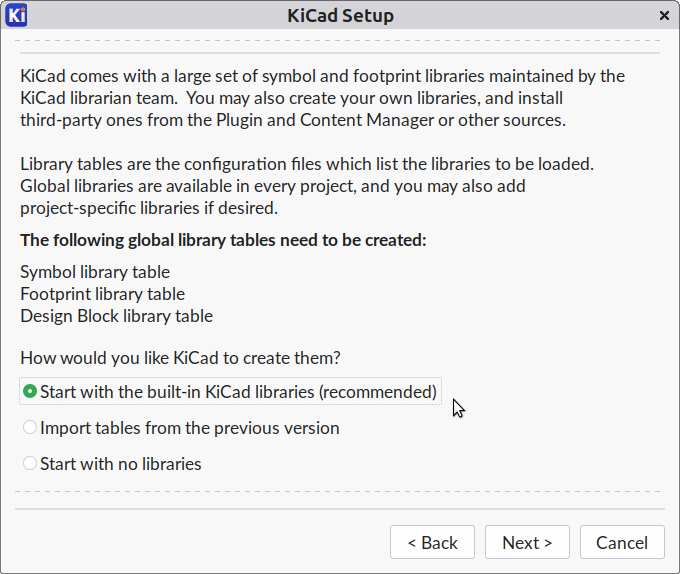Click the green selected radio indicator dot

click(30, 391)
